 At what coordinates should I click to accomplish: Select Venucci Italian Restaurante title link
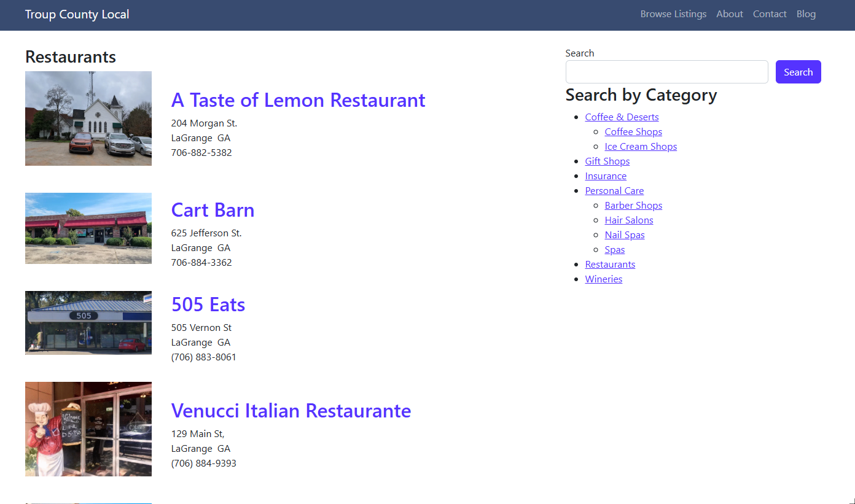[x=291, y=410]
